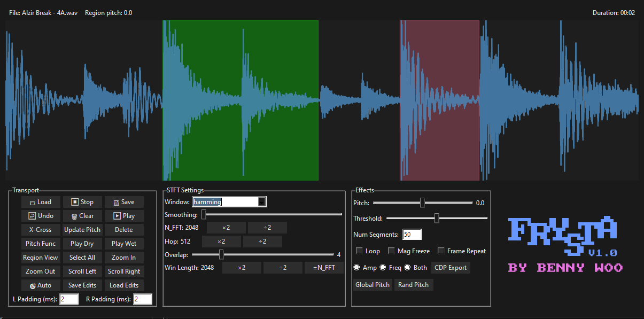The image size is (644, 319).
Task: Click the Zoom Out button
Action: coord(41,271)
